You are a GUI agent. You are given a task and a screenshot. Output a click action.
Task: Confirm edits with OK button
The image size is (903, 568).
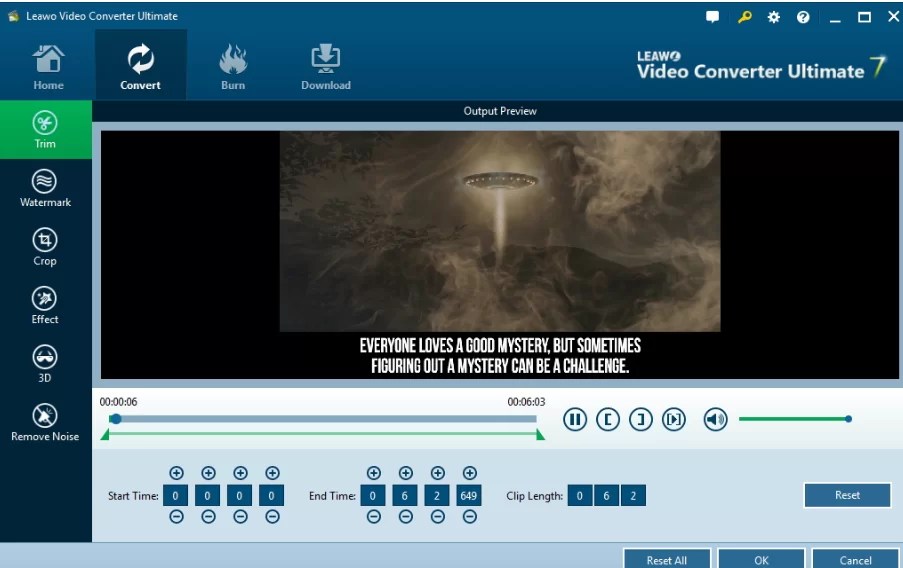point(761,560)
